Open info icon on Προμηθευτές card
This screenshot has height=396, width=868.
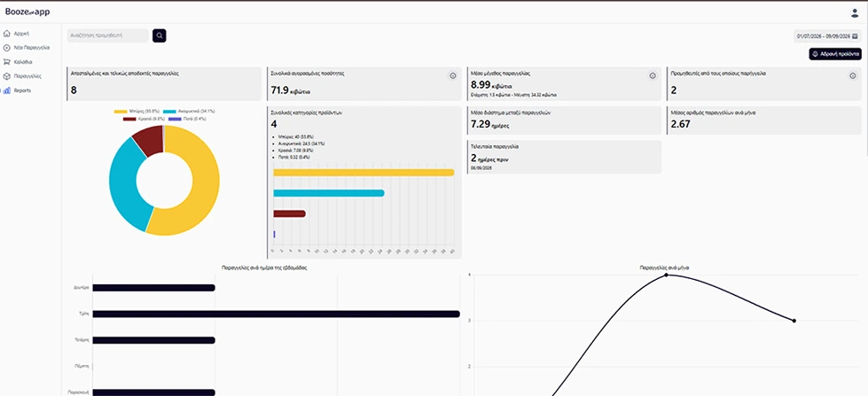[x=853, y=76]
